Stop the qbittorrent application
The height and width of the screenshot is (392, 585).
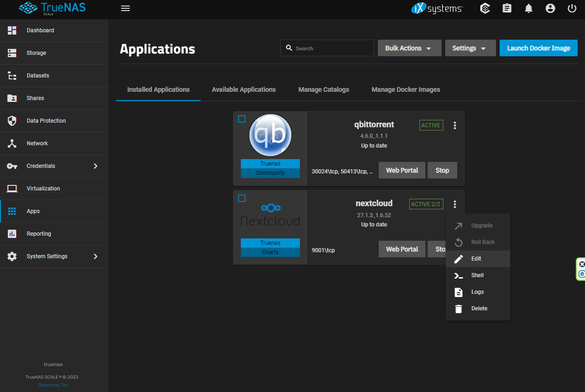(442, 170)
